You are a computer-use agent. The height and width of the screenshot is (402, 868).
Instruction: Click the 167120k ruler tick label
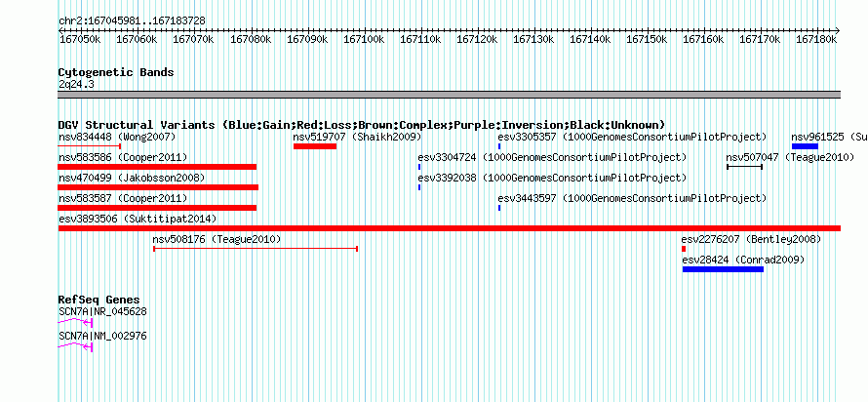[477, 40]
